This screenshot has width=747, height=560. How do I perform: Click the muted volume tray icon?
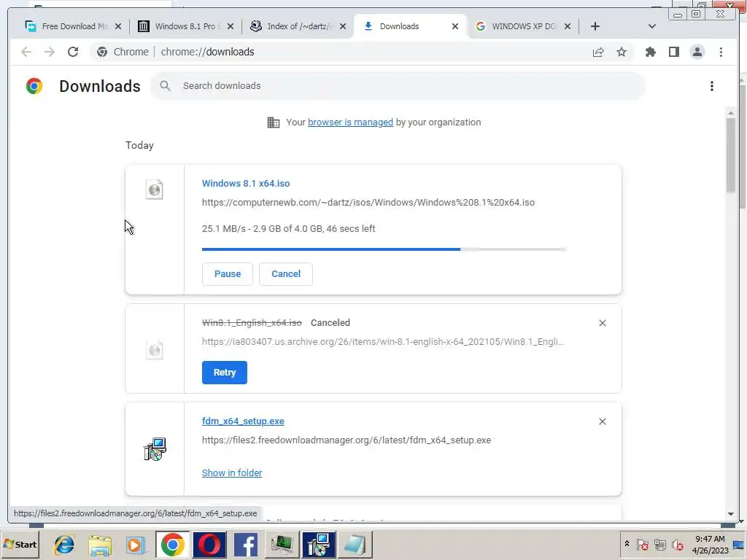(x=678, y=544)
